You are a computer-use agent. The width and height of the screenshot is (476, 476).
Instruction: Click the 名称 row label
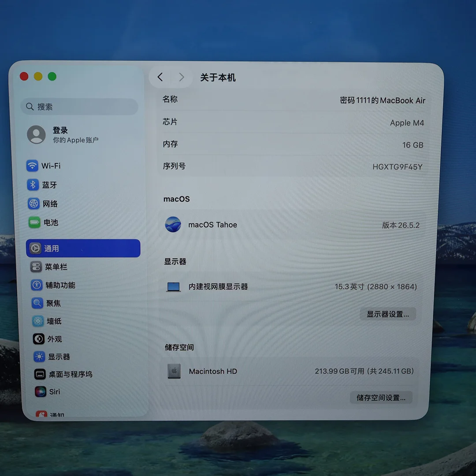tap(170, 99)
